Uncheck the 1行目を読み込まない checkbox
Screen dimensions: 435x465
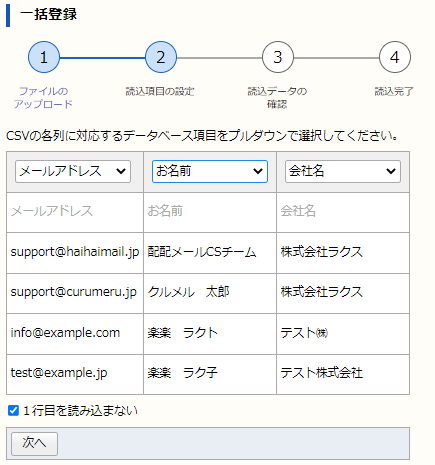tap(13, 410)
